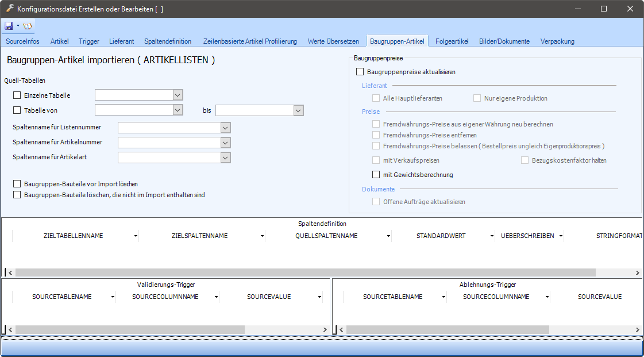Screen dimensions: 644x357
Task: Open the dropdown arrow beside the save icon
Action: click(x=18, y=26)
